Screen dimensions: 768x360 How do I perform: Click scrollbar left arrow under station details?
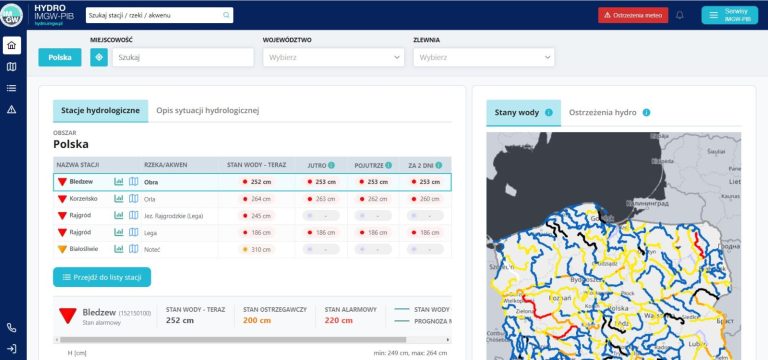point(56,340)
